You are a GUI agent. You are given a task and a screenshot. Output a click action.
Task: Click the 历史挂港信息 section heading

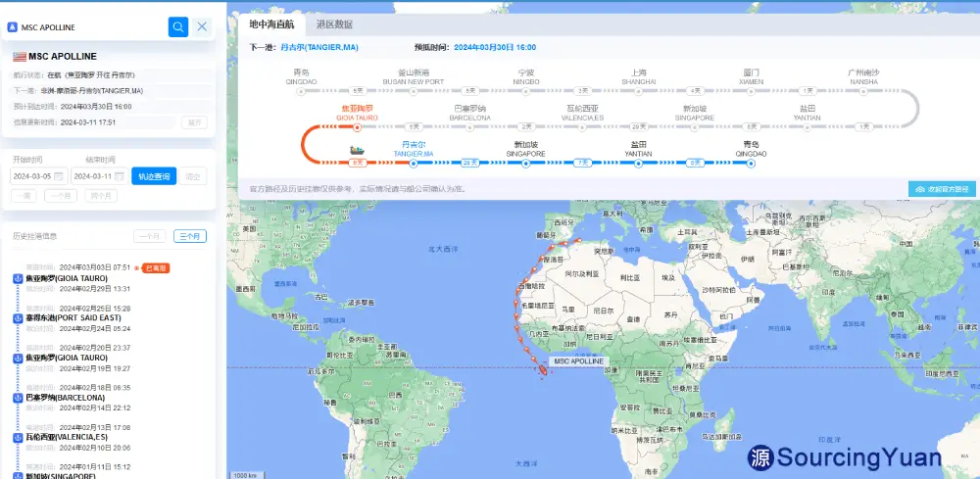coord(35,236)
